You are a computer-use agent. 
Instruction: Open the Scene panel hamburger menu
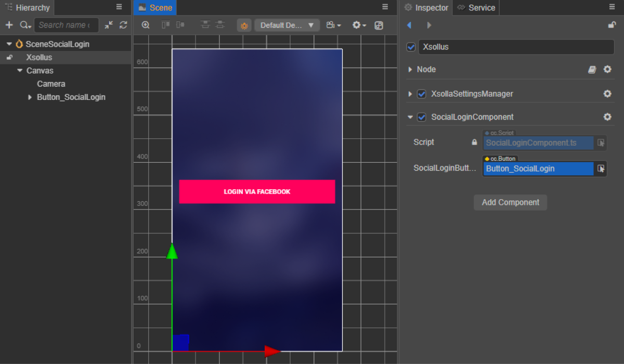click(385, 7)
